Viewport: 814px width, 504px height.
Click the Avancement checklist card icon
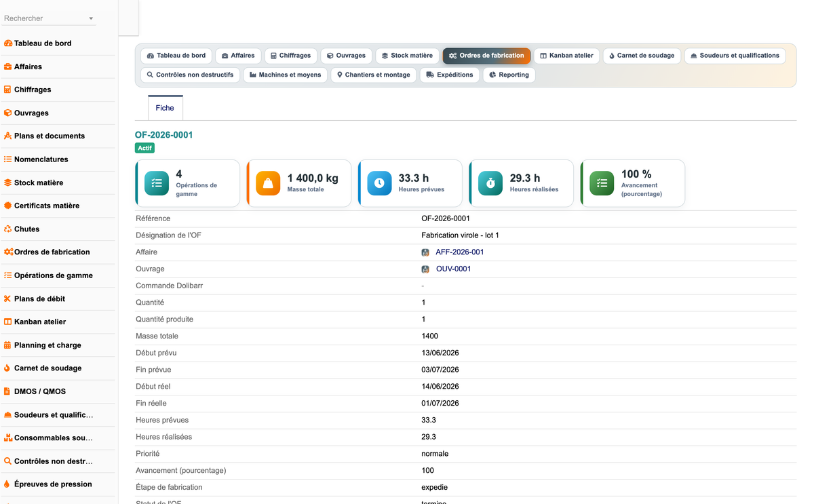click(x=602, y=183)
